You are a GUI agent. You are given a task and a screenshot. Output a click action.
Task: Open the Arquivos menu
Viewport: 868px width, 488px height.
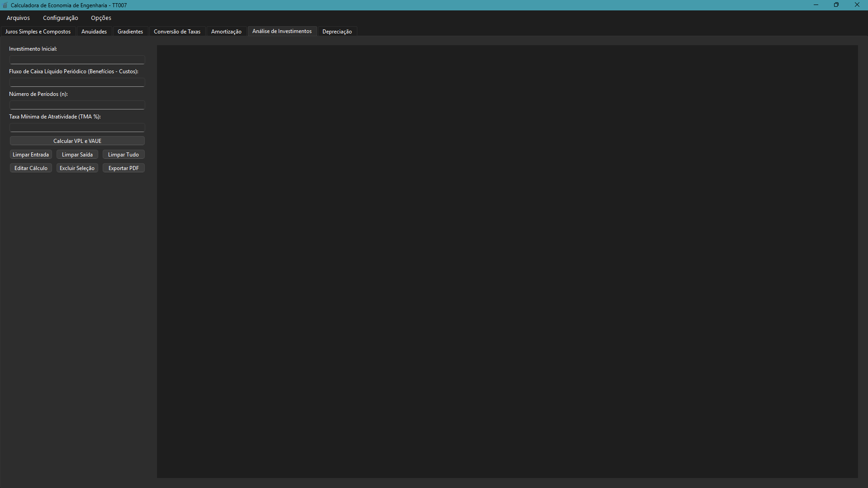click(x=18, y=18)
